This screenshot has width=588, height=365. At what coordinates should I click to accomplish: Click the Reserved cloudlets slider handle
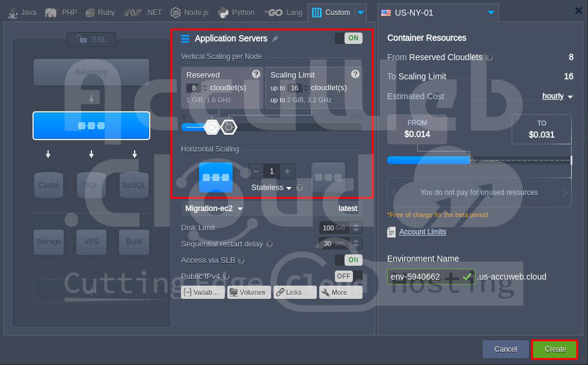(x=211, y=127)
